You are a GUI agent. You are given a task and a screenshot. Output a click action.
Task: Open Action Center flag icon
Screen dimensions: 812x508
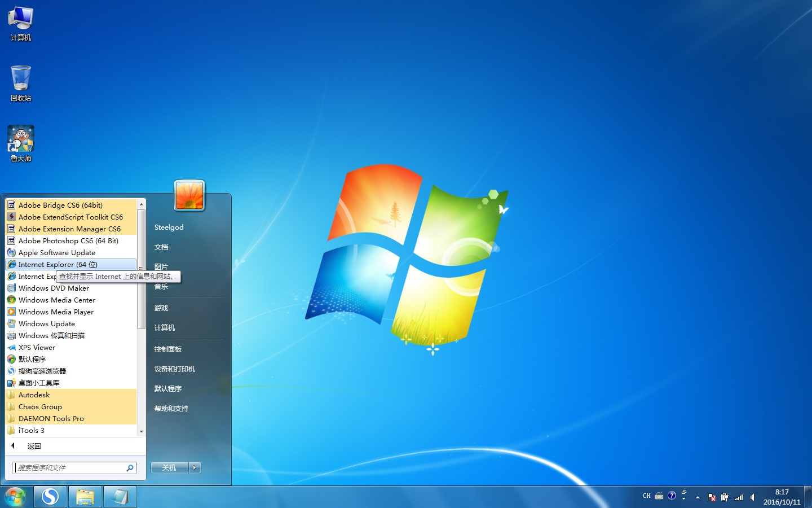[x=711, y=497]
